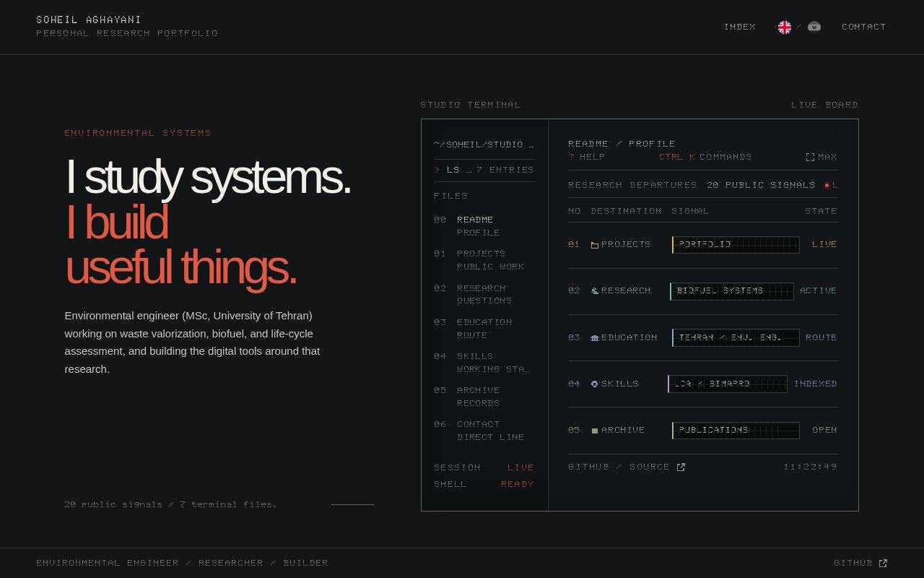Click the Session LIVE status text

click(520, 467)
